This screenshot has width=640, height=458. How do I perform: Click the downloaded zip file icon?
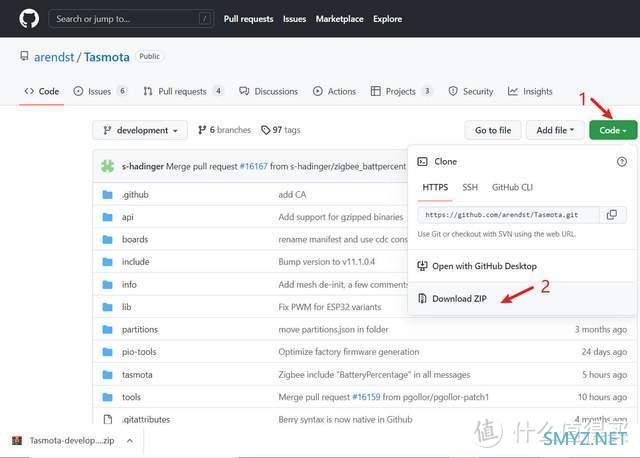(x=17, y=440)
